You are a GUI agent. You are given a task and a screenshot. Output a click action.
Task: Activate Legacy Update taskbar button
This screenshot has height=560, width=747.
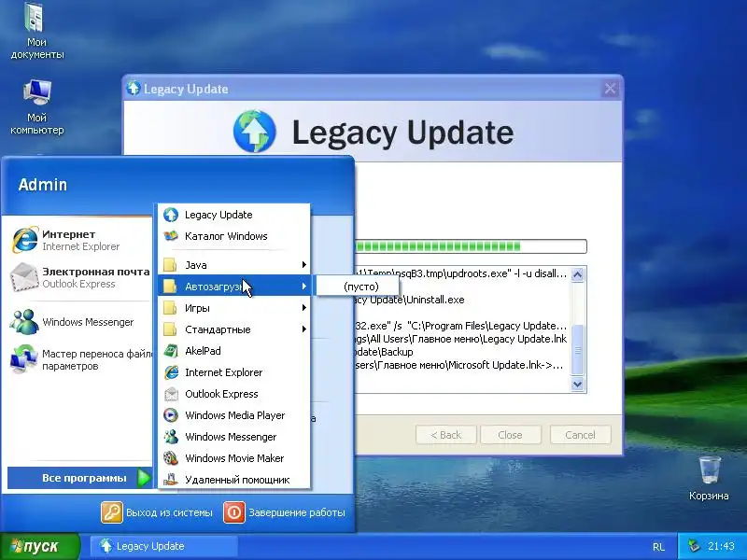(164, 546)
